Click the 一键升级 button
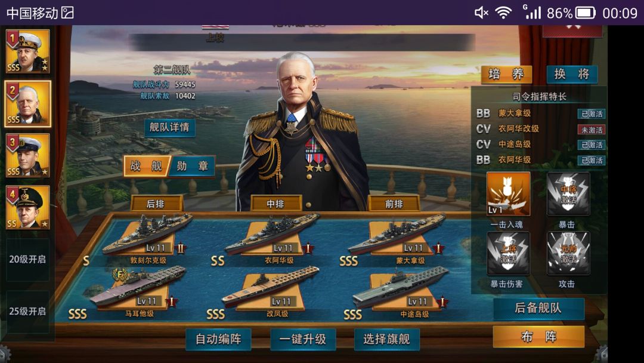The height and width of the screenshot is (363, 644). tap(303, 339)
